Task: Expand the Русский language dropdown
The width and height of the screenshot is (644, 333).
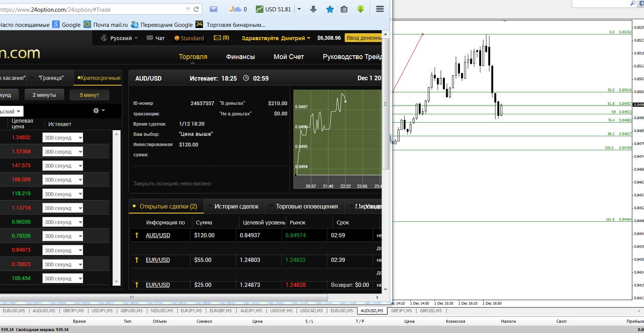Action: (x=119, y=38)
